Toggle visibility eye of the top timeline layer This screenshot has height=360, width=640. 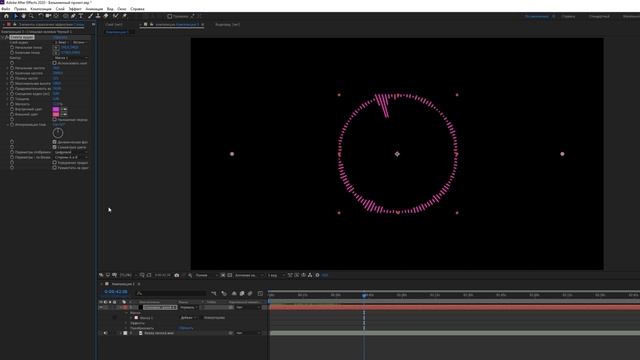(x=101, y=307)
